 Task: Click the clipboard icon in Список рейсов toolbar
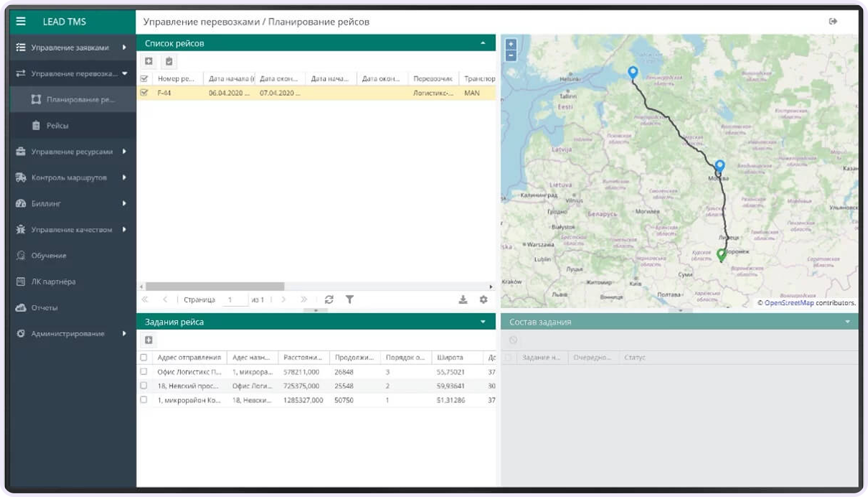click(x=169, y=61)
